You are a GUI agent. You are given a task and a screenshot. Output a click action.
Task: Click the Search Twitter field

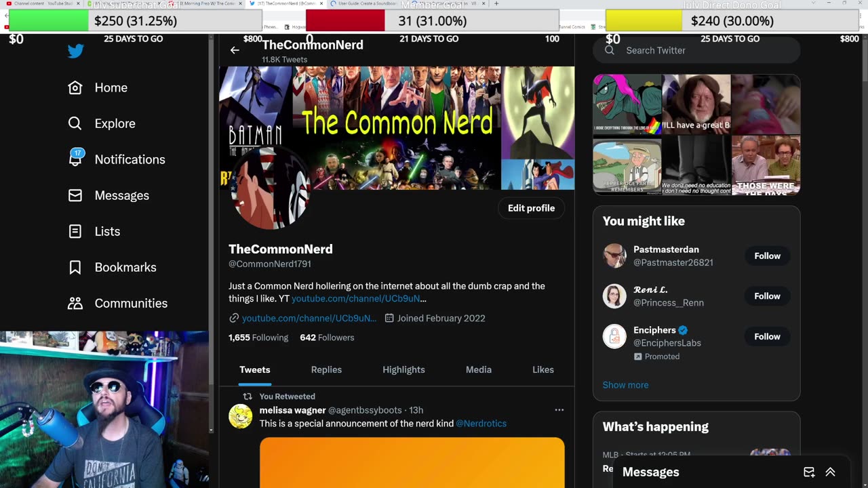tap(696, 50)
